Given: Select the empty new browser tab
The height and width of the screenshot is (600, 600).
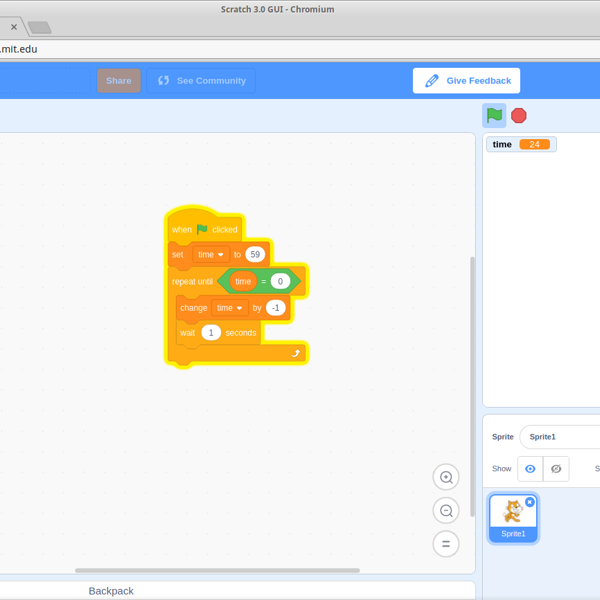Looking at the screenshot, I should 38,28.
